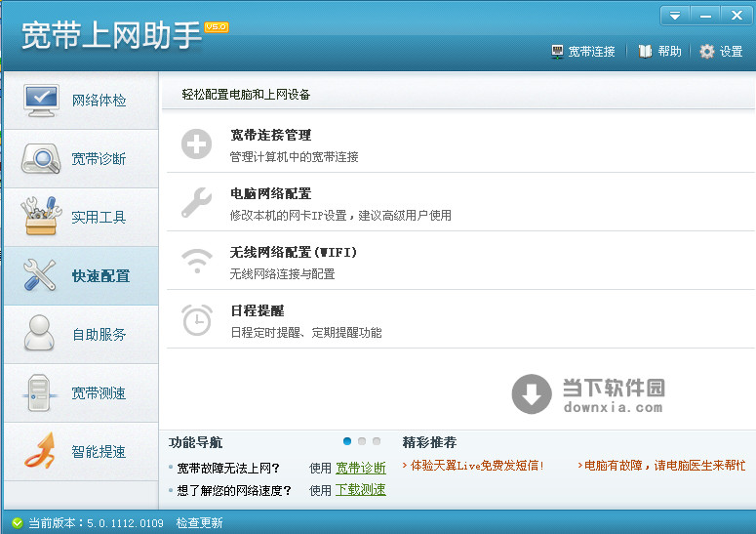This screenshot has height=534, width=756.
Task: Click the 宽带诊断 green link
Action: (x=361, y=468)
